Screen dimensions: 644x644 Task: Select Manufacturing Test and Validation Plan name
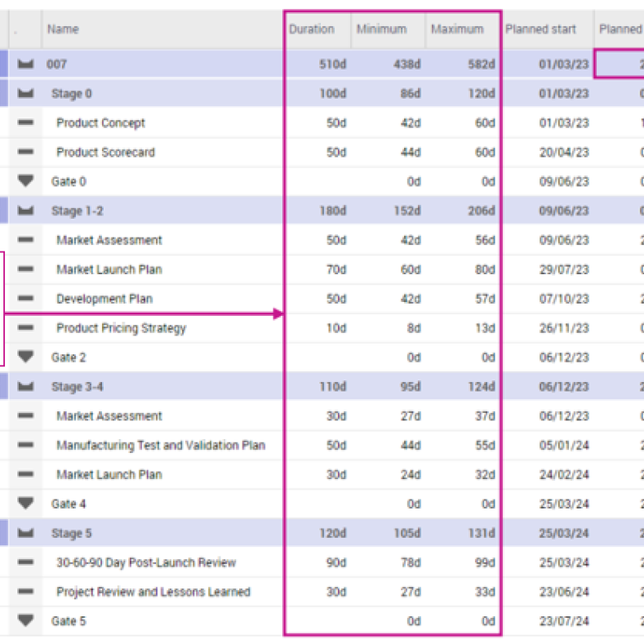click(x=161, y=445)
